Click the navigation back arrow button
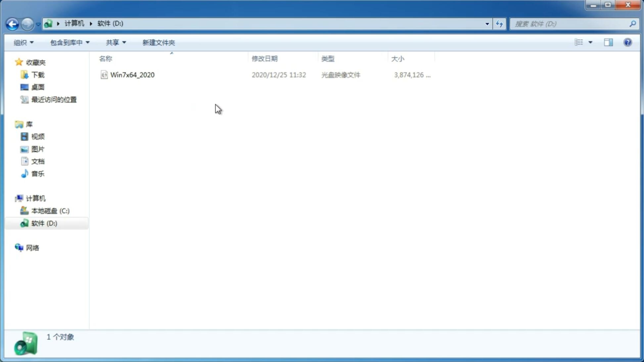Viewport: 644px width, 362px height. click(12, 24)
